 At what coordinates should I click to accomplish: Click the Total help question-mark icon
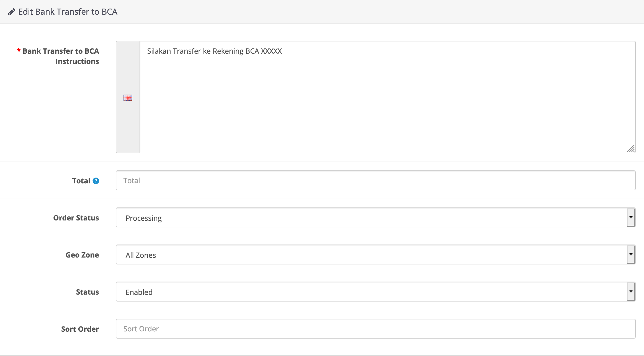coord(96,181)
